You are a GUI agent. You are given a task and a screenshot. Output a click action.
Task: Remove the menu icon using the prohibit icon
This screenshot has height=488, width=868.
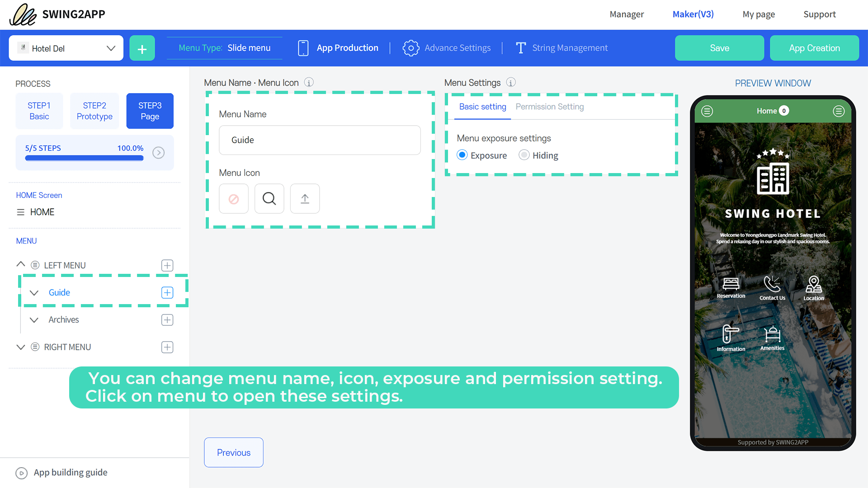pos(234,198)
